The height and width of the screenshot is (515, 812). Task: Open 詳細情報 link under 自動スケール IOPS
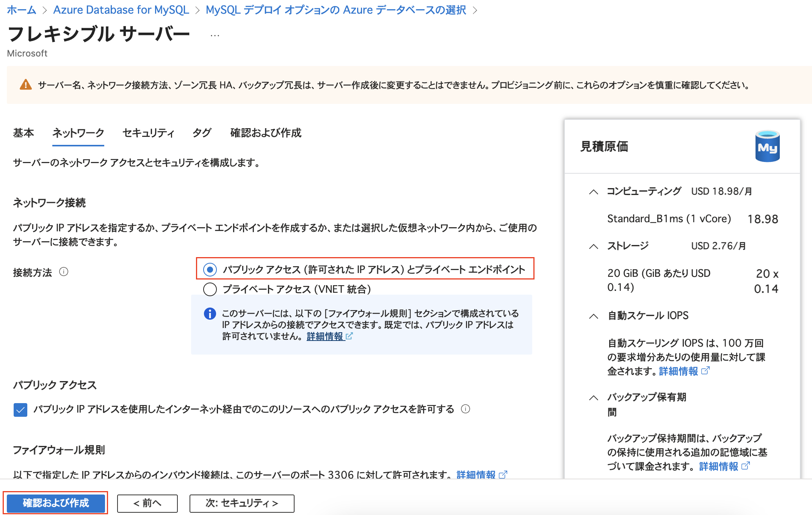pyautogui.click(x=679, y=371)
